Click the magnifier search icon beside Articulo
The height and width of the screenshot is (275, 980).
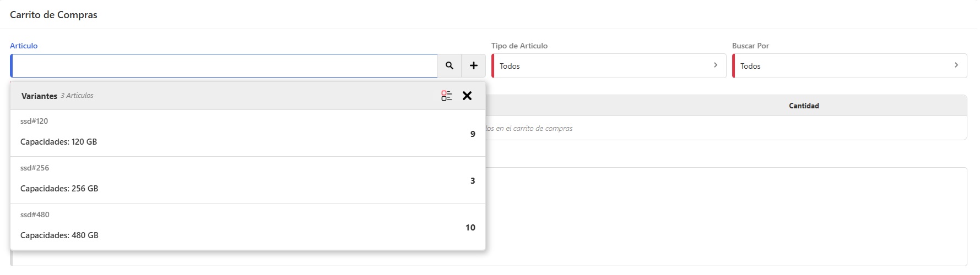pyautogui.click(x=450, y=66)
